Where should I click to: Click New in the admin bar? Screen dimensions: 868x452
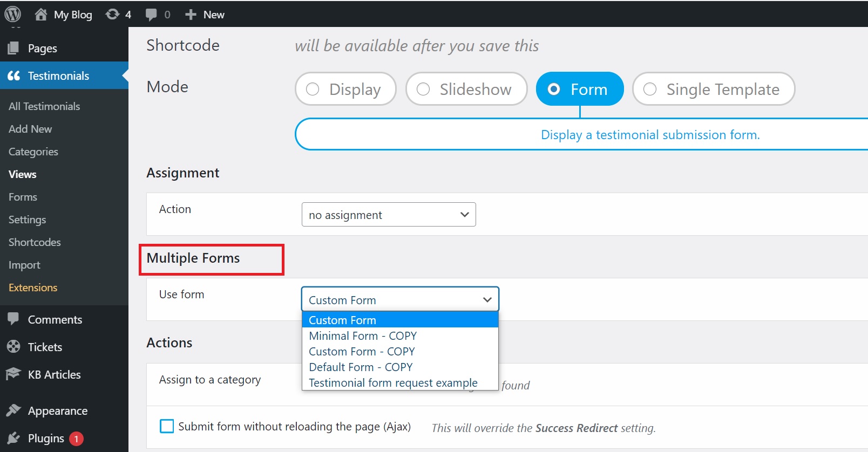[x=214, y=15]
